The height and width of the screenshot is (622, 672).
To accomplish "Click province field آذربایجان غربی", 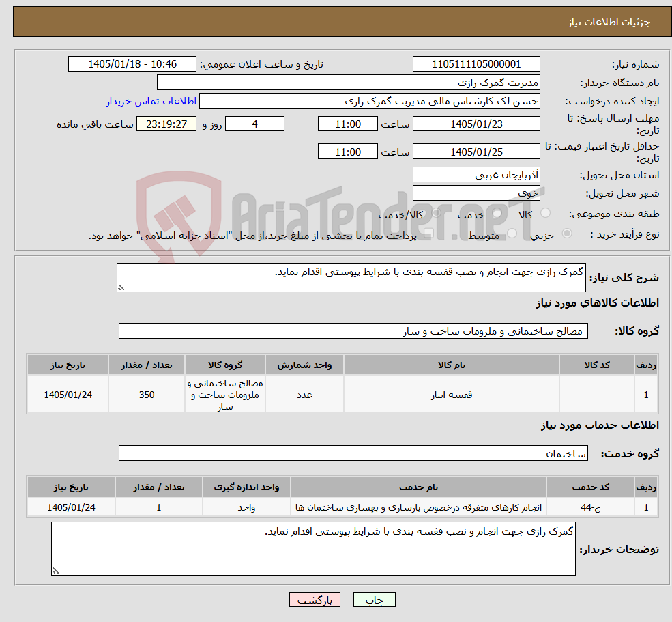I will tap(476, 175).
